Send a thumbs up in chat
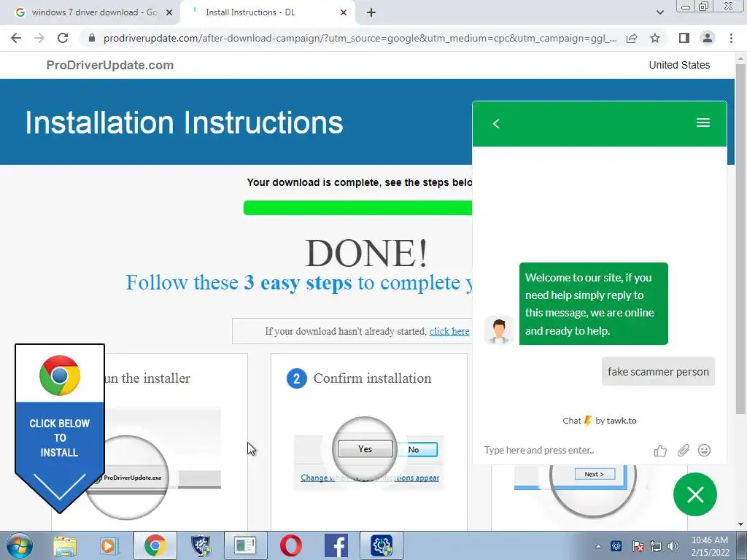Screen dimensions: 747x560 (660, 451)
